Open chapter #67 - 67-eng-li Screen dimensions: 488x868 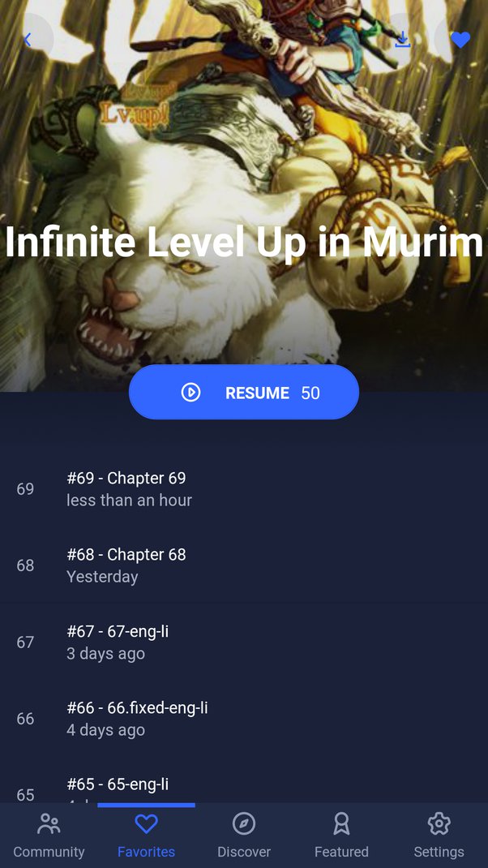(x=244, y=642)
